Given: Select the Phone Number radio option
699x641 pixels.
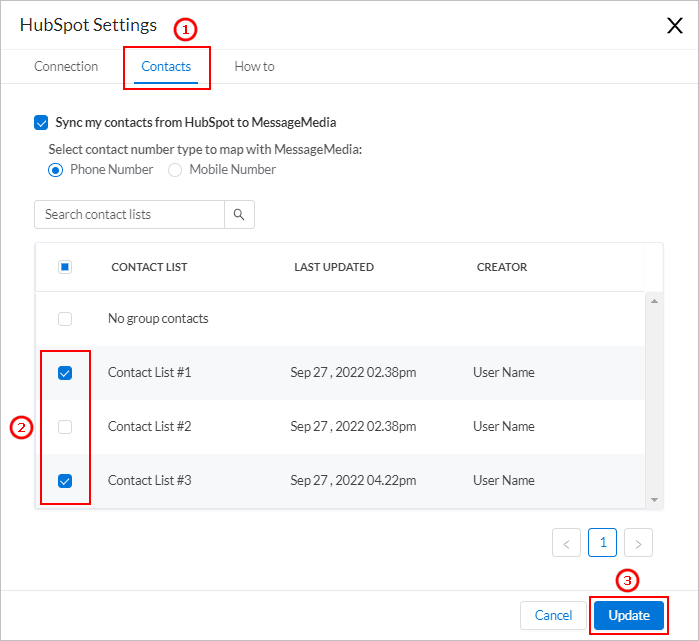Looking at the screenshot, I should coord(55,170).
